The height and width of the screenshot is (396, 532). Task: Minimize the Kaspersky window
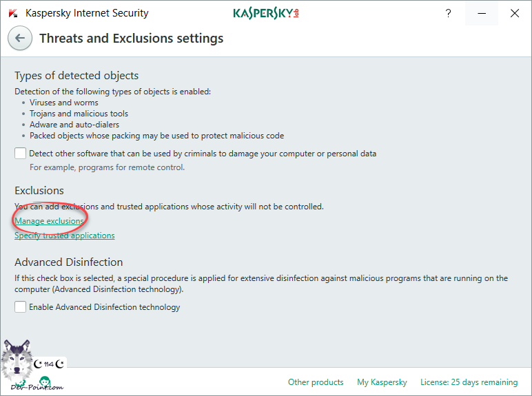pos(481,13)
